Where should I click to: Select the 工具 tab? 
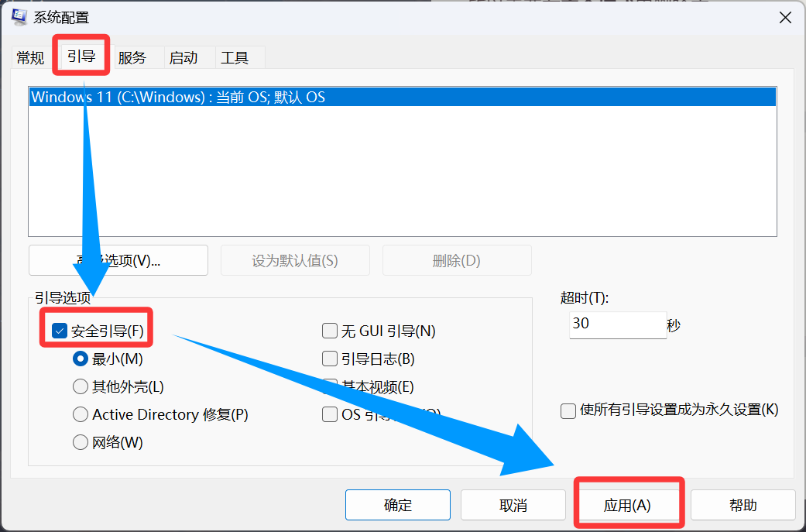(235, 57)
